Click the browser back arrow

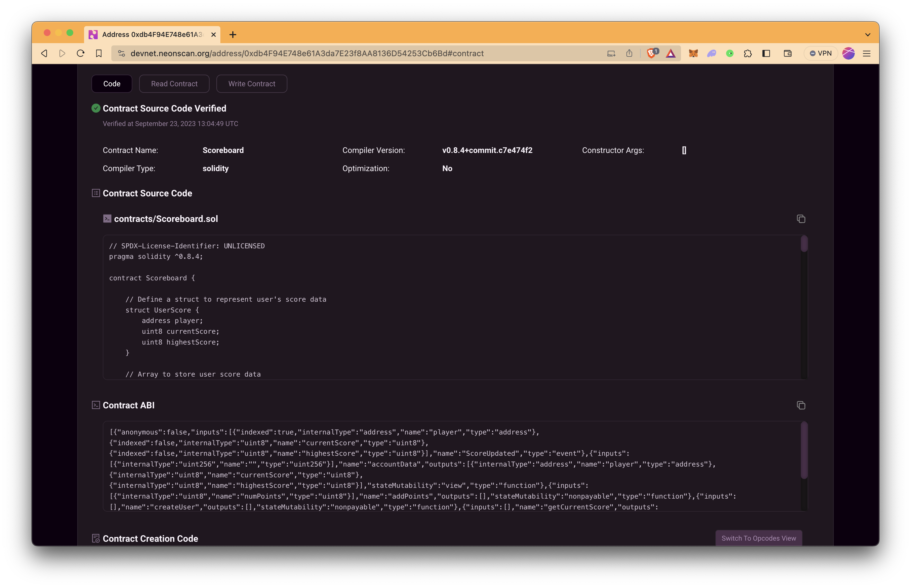pos(44,53)
